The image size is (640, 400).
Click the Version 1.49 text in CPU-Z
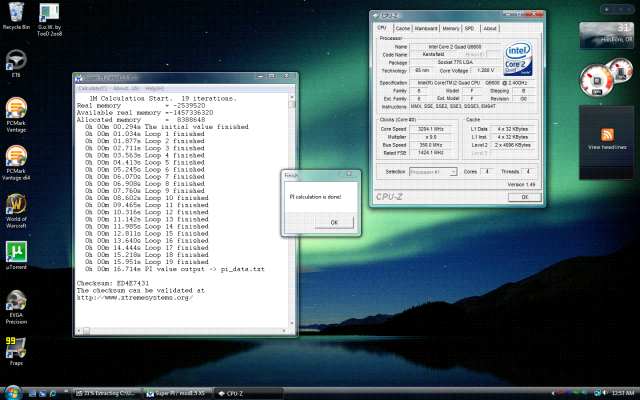pos(521,184)
